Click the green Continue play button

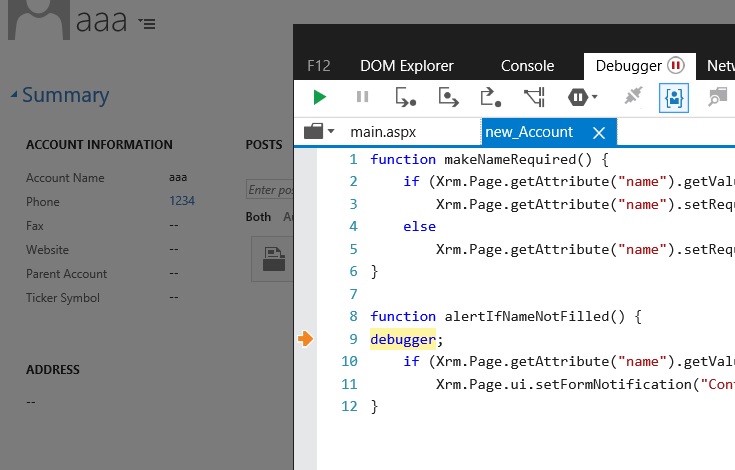point(319,97)
